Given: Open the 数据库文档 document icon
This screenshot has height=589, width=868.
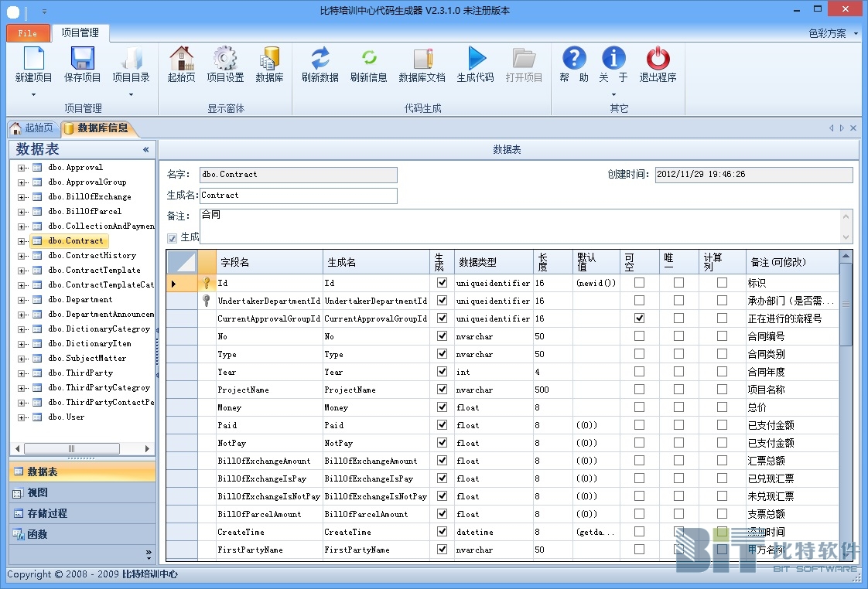Looking at the screenshot, I should (422, 59).
